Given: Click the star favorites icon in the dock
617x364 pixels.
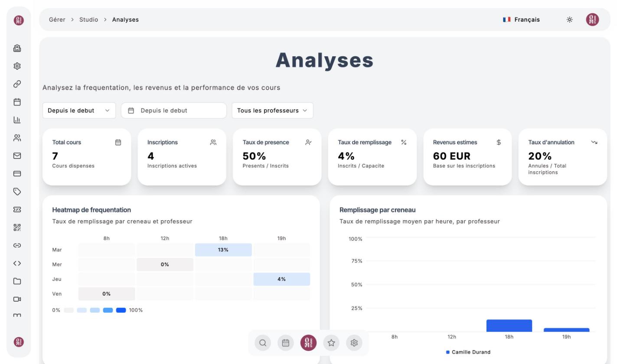Looking at the screenshot, I should click(331, 343).
